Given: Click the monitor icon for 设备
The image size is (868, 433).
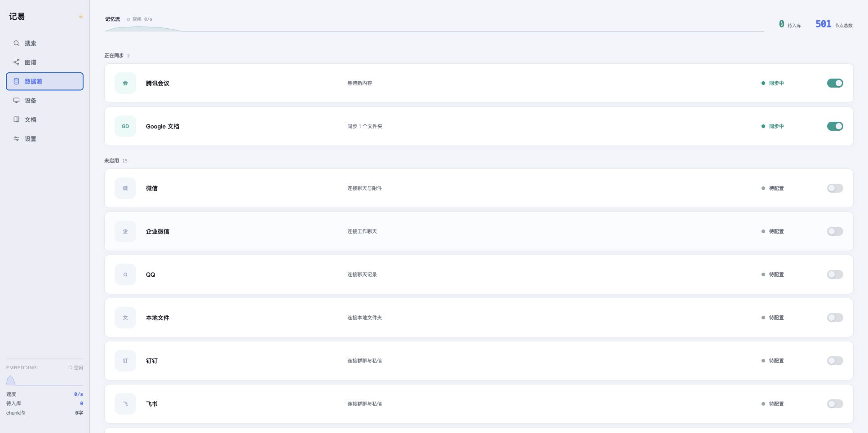Looking at the screenshot, I should click(16, 100).
